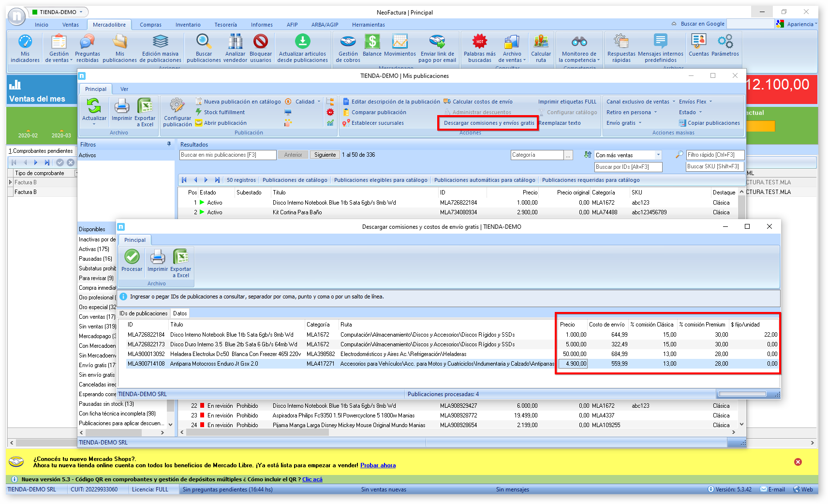Select the Datos tab in dialog

(180, 313)
